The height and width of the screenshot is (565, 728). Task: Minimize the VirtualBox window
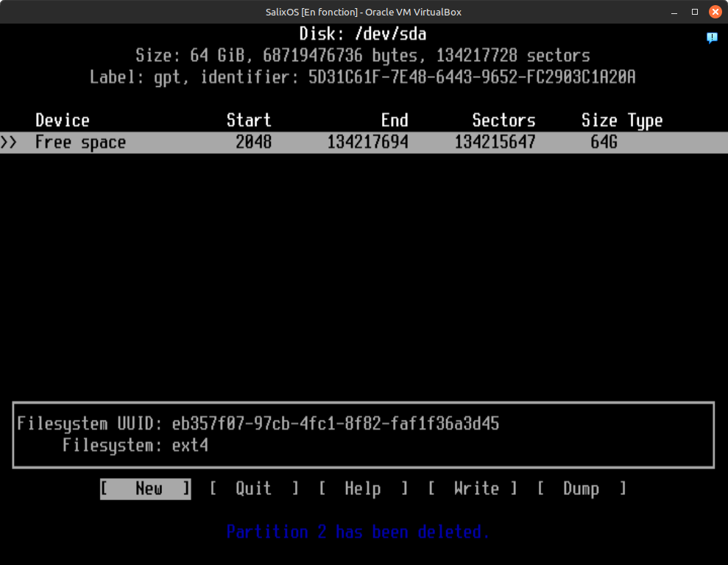click(675, 12)
